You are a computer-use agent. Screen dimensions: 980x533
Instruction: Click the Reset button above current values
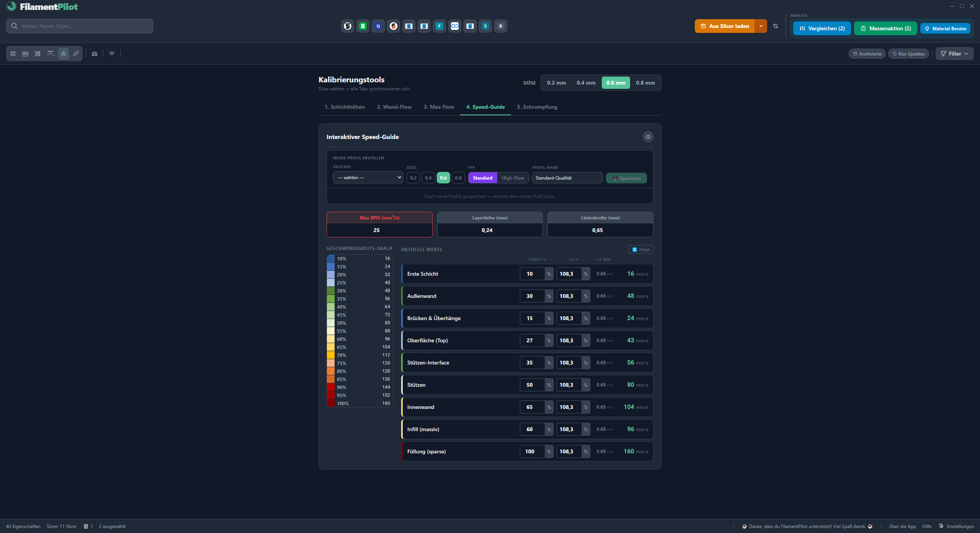click(x=641, y=249)
